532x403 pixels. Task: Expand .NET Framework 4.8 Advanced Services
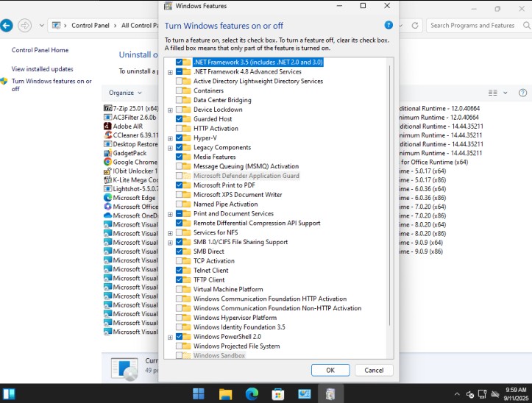pyautogui.click(x=170, y=72)
